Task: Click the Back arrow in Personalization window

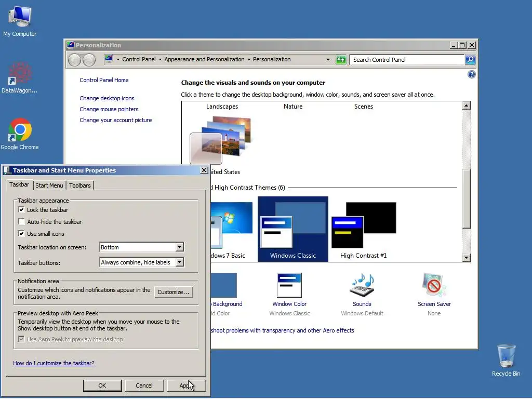Action: click(x=74, y=60)
